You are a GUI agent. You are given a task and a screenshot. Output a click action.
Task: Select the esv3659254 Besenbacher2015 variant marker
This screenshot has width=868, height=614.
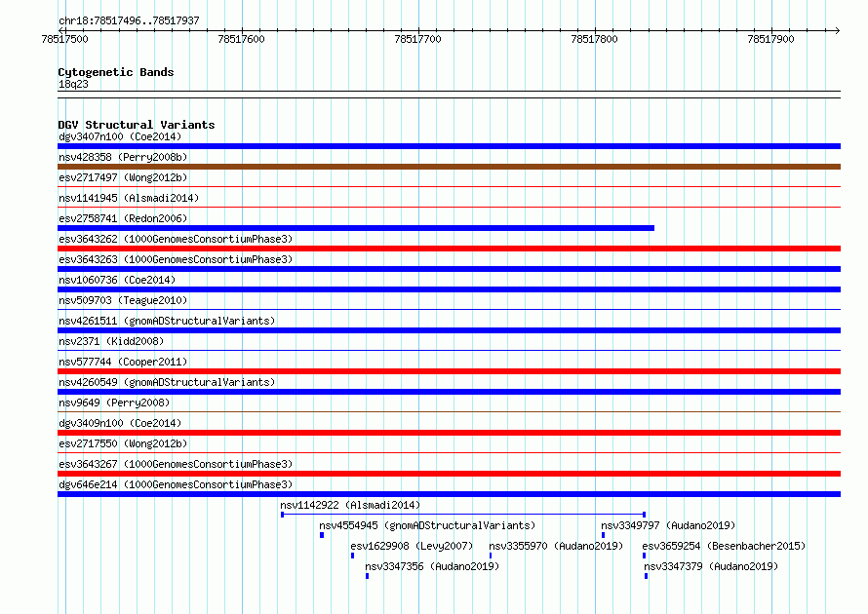644,556
